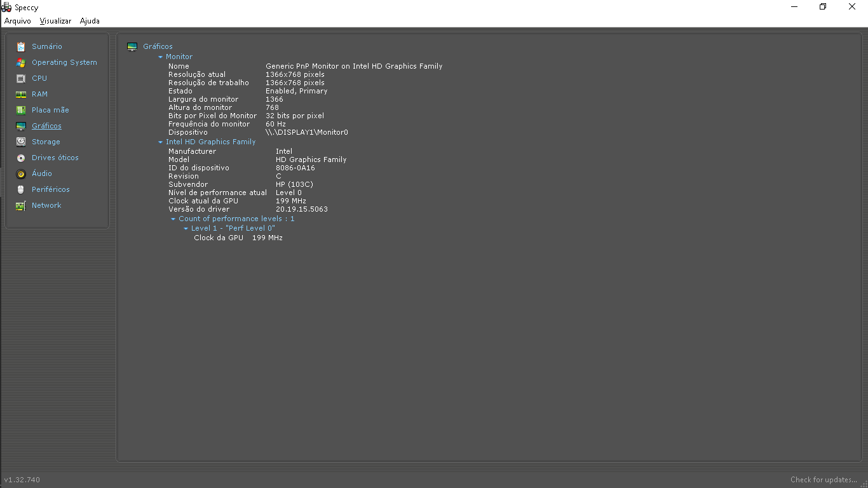Collapse the Monitor tree node
868x488 pixels.
pyautogui.click(x=161, y=57)
